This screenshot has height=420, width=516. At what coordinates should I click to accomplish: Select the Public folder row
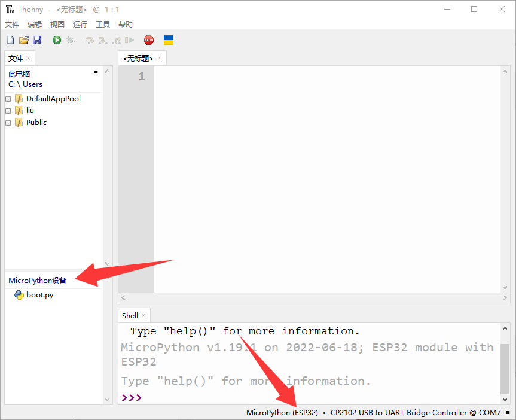(x=54, y=123)
